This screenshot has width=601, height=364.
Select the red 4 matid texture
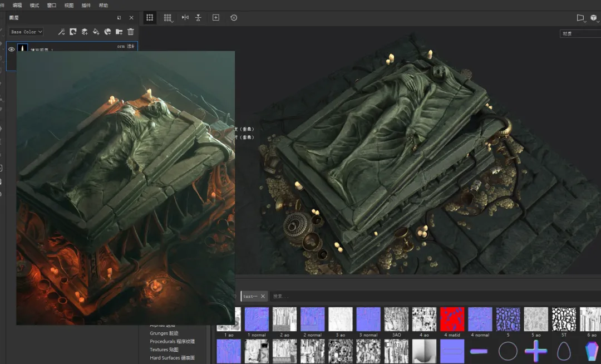click(x=452, y=319)
